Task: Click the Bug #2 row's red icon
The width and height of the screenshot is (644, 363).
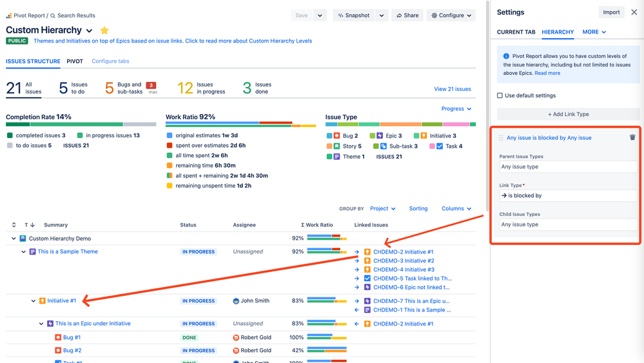Action: 58,350
